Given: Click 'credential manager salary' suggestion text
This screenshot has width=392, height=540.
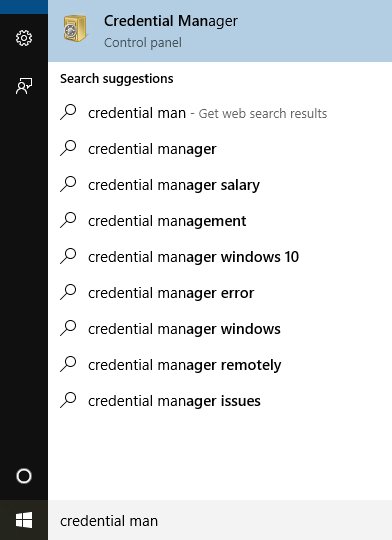Looking at the screenshot, I should [174, 185].
